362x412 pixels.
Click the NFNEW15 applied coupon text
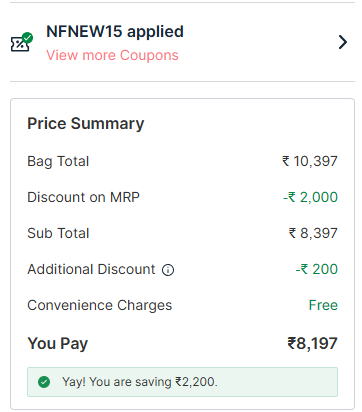115,32
